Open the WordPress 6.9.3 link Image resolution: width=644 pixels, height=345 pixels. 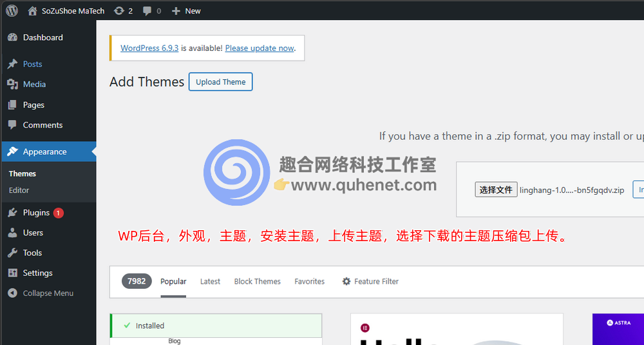tap(149, 48)
